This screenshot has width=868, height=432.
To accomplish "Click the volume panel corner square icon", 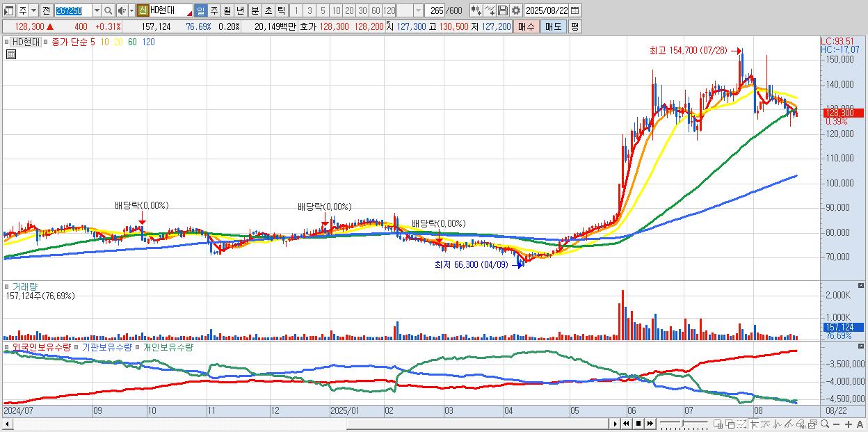I will 862,286.
